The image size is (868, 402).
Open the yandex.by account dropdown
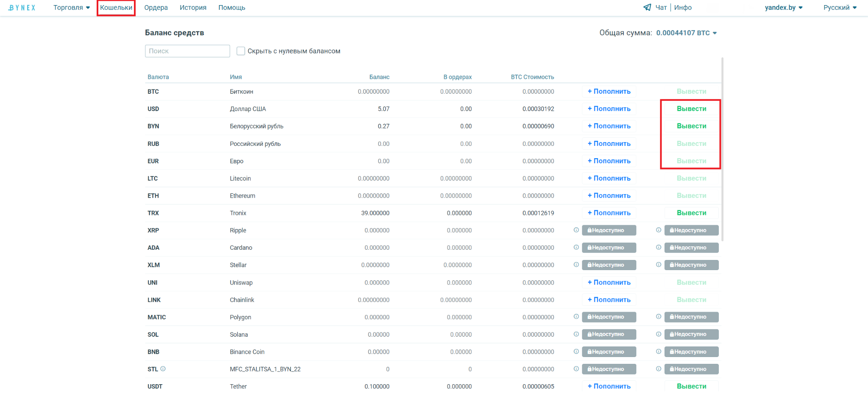coord(783,8)
